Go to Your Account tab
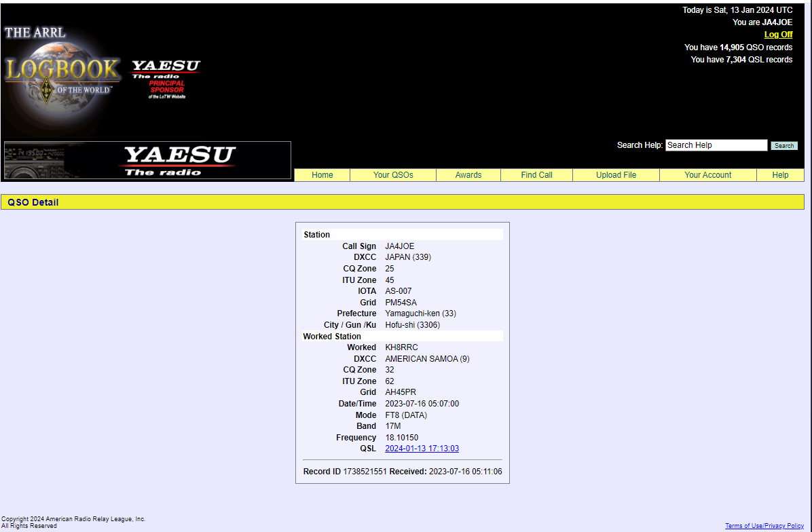 point(708,175)
